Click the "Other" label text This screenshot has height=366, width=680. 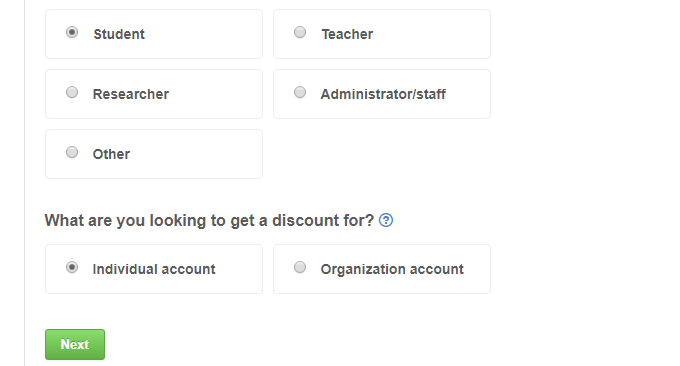pyautogui.click(x=111, y=154)
